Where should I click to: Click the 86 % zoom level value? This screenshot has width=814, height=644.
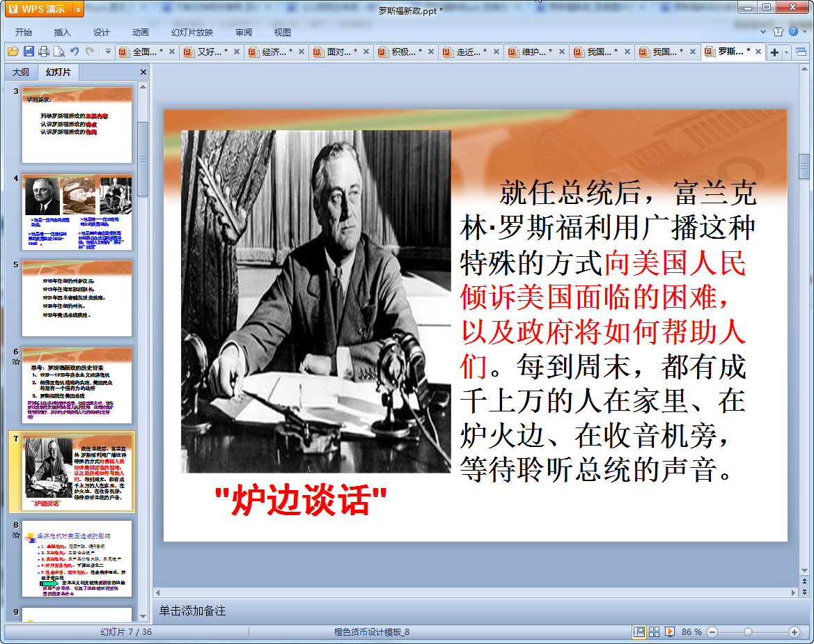(691, 631)
